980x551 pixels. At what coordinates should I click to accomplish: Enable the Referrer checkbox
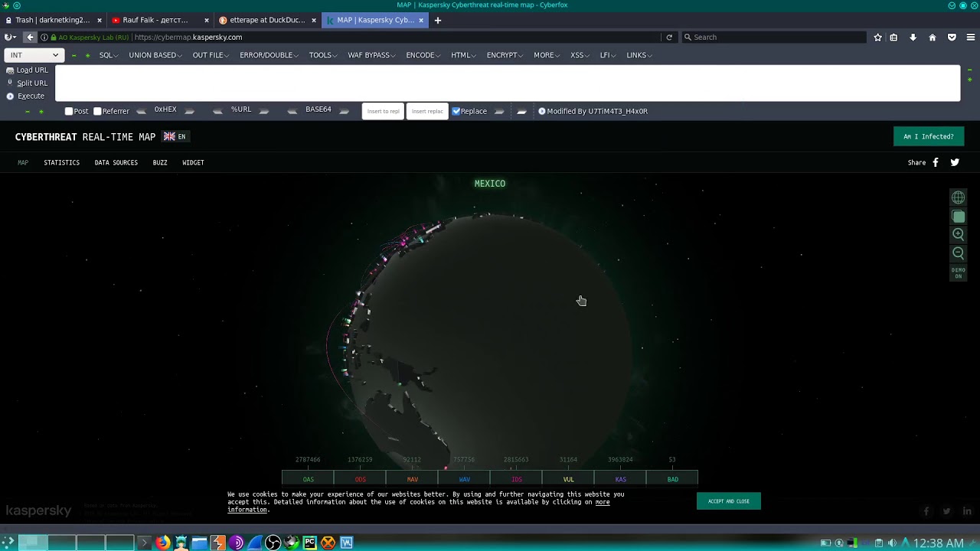click(97, 111)
